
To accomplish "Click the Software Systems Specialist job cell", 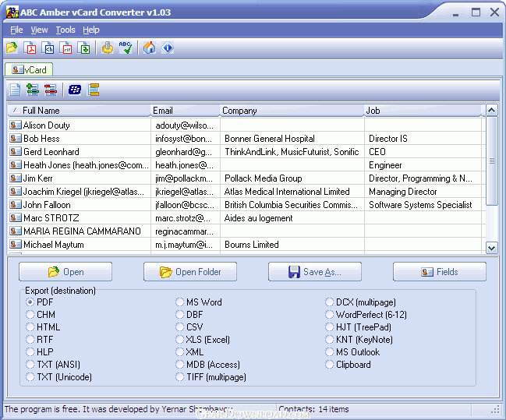I will (x=423, y=204).
